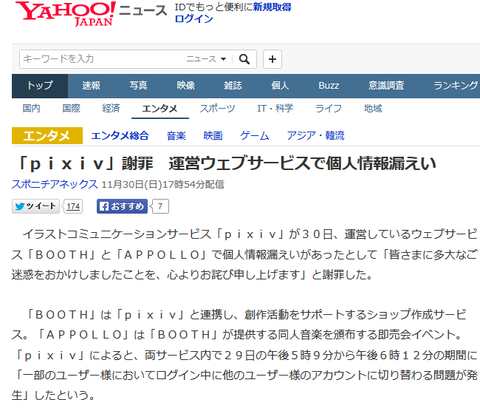Open the スポニチアネックス source link
Screen dimensions: 480x411
(55, 184)
